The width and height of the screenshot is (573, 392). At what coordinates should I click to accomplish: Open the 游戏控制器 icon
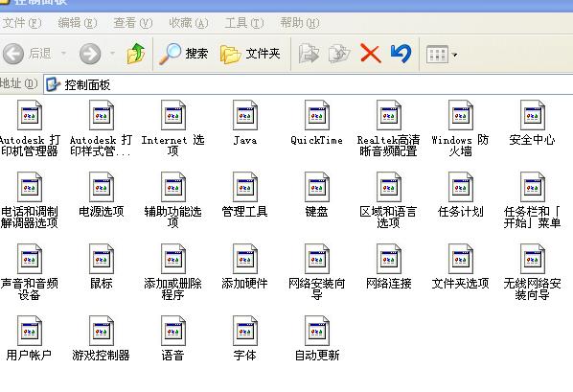pyautogui.click(x=102, y=331)
